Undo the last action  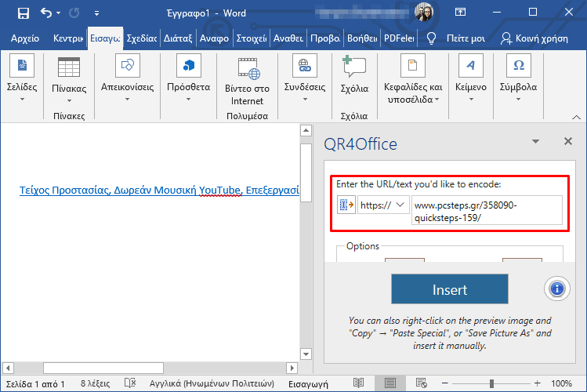tap(45, 13)
